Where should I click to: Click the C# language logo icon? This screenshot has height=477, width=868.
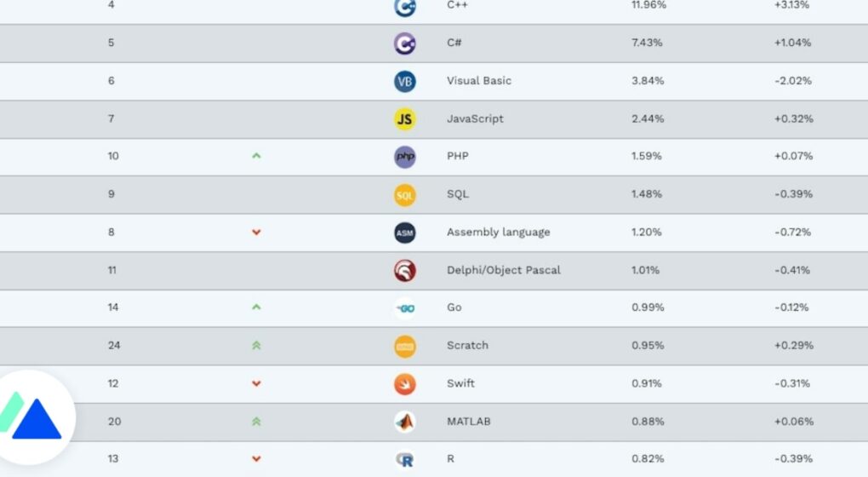coord(405,43)
